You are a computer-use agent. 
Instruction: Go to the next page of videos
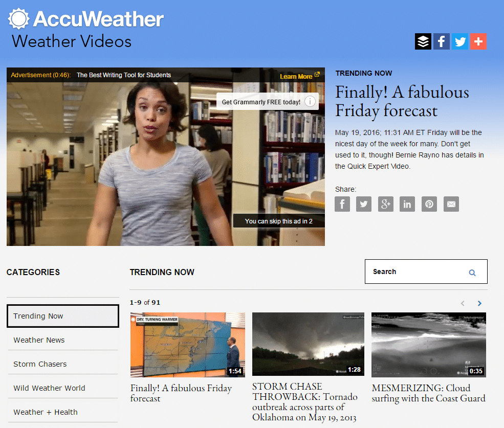click(x=479, y=303)
